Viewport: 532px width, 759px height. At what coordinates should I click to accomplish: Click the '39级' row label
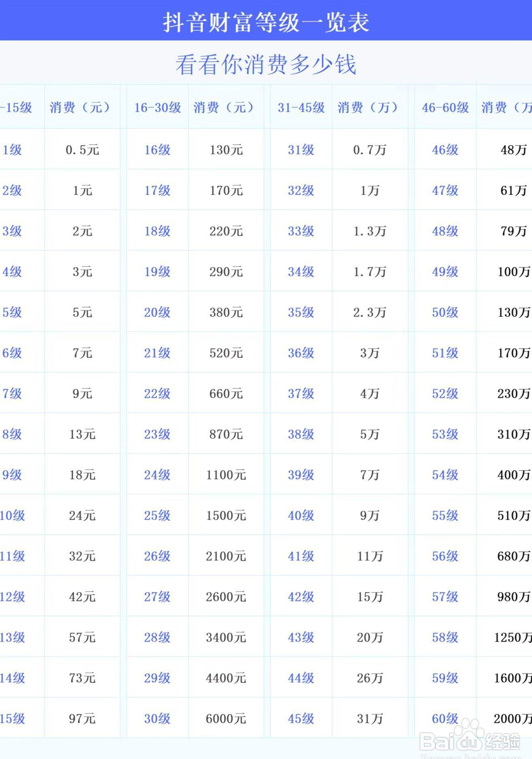point(301,475)
